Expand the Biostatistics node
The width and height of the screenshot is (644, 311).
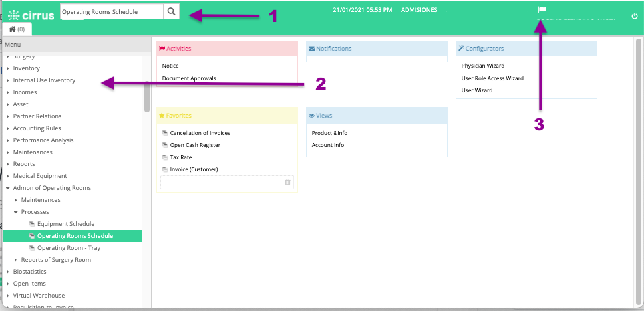tap(8, 272)
